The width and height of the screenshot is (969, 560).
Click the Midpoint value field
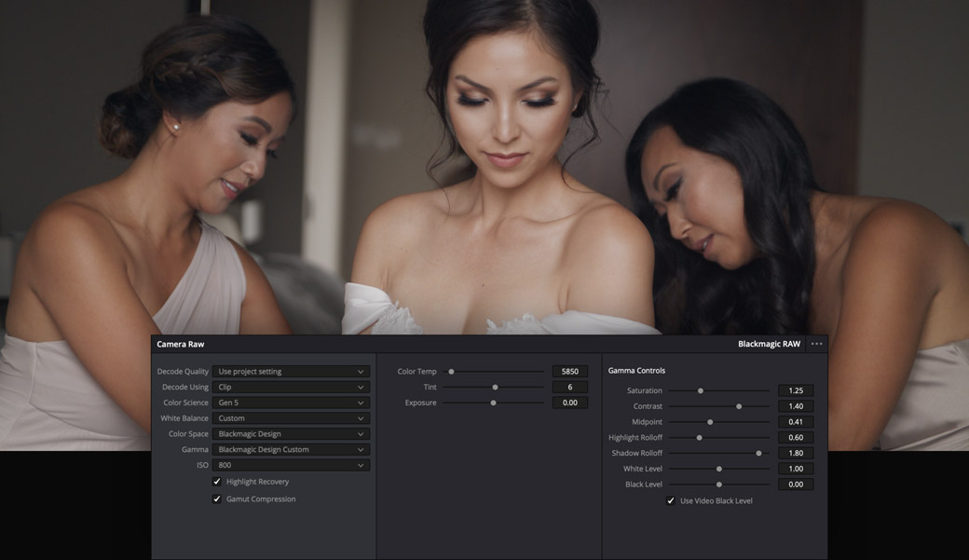point(798,421)
